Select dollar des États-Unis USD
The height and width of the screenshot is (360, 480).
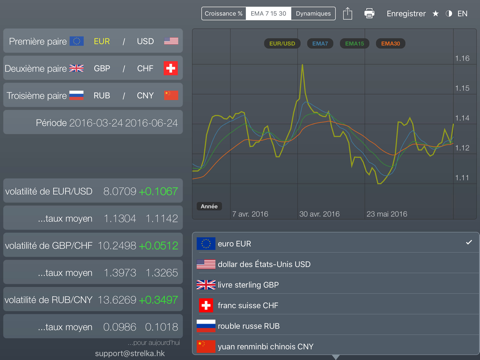pos(336,264)
